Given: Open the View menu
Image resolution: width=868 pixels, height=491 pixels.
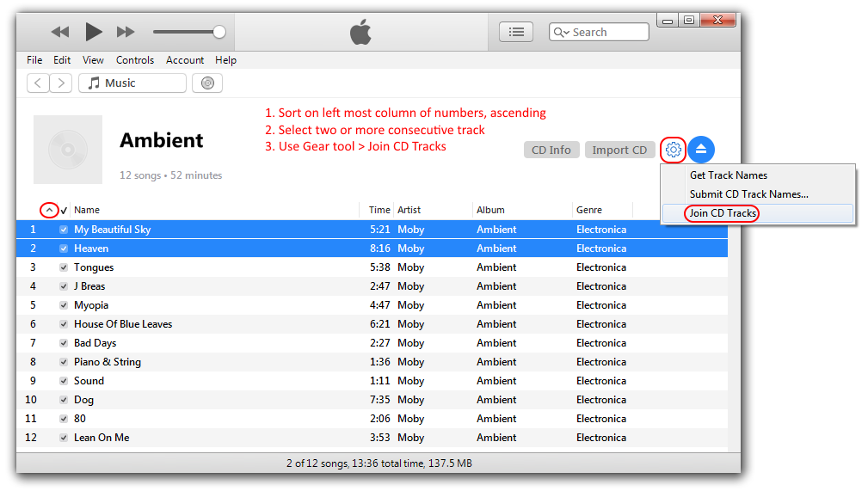Looking at the screenshot, I should pos(93,60).
